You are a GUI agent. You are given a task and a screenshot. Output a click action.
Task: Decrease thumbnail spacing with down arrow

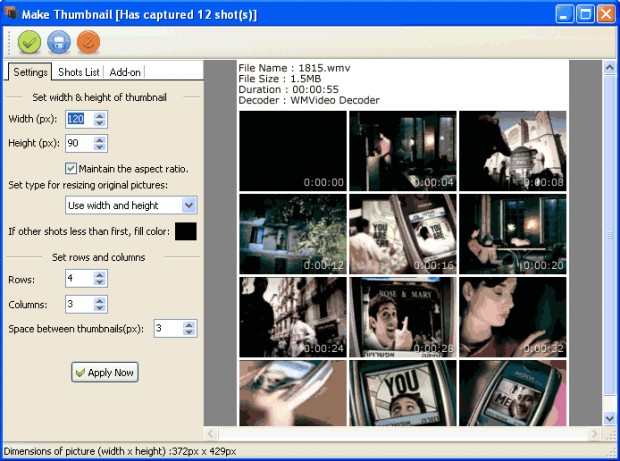point(189,333)
